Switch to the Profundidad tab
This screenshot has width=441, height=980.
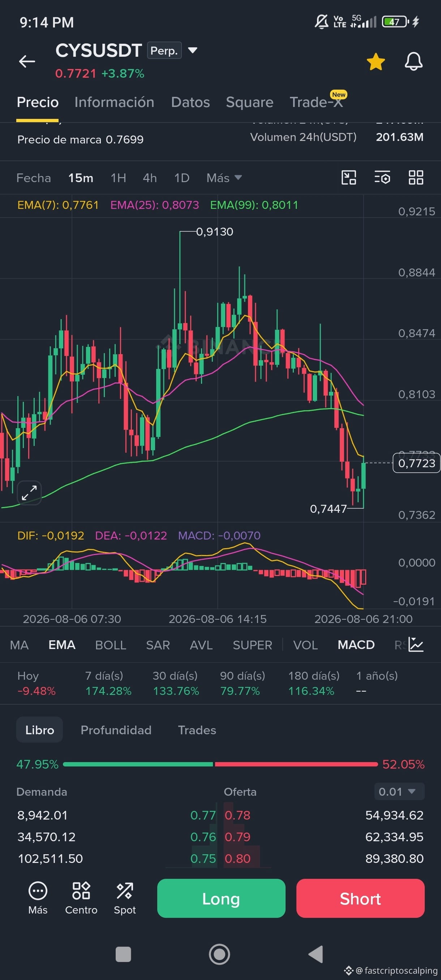pos(116,730)
